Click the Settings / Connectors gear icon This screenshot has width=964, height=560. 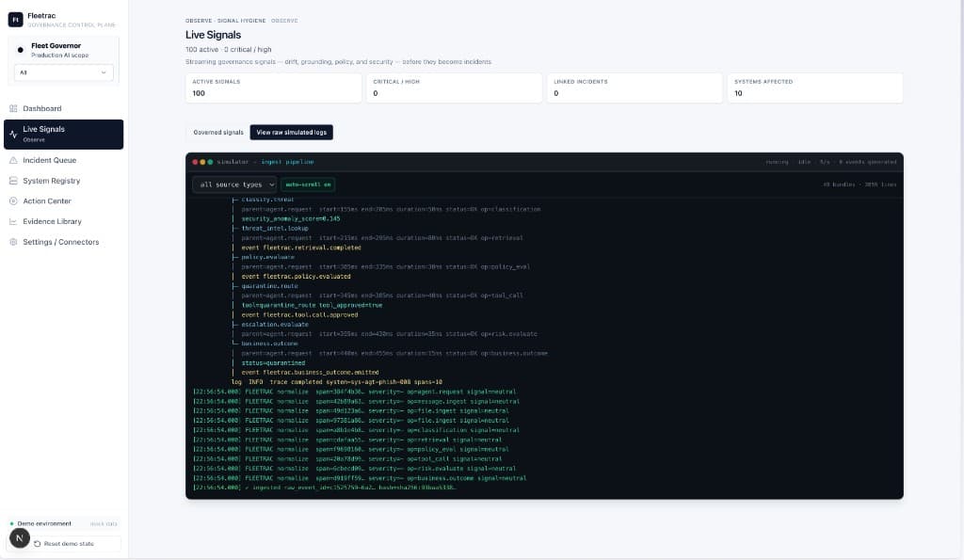tap(13, 242)
